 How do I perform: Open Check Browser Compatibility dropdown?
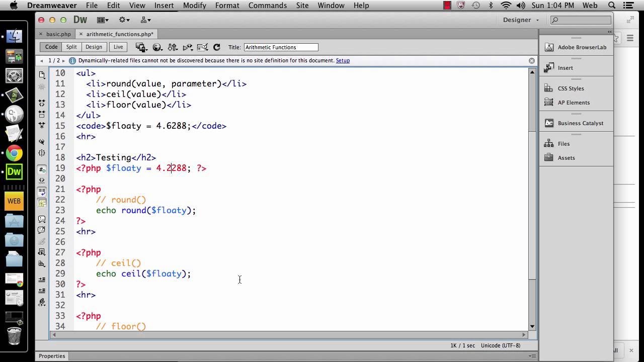pos(203,47)
